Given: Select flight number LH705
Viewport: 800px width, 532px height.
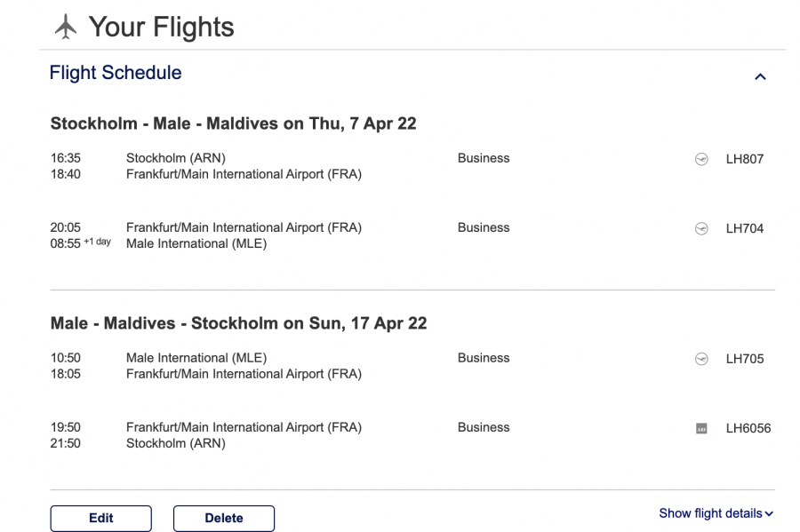Looking at the screenshot, I should point(745,360).
